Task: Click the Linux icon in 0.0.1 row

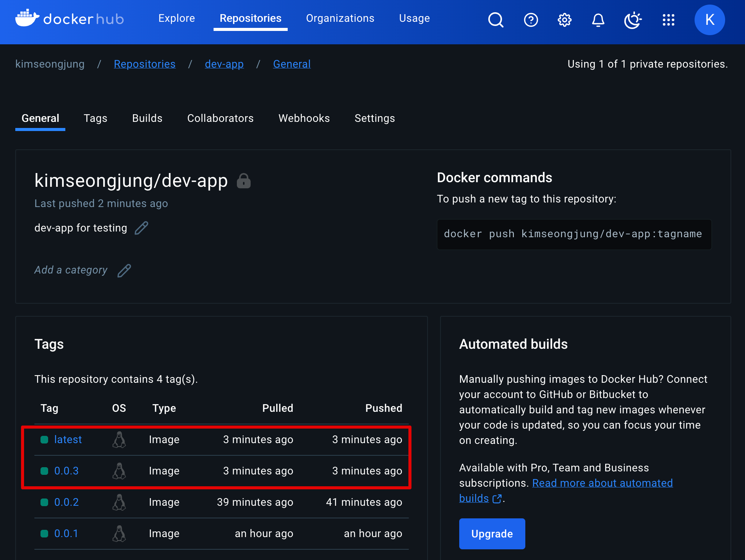Action: (x=119, y=534)
